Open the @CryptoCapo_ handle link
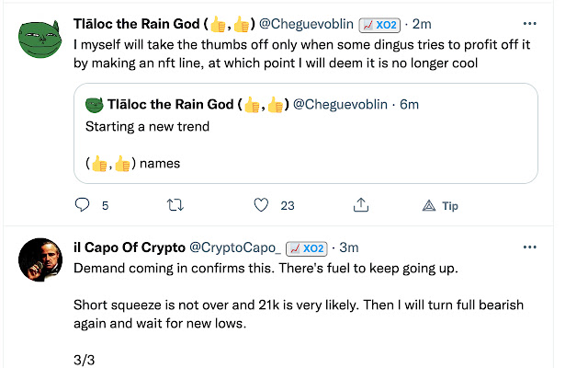Viewport: 588px width, 368px height. click(x=234, y=247)
